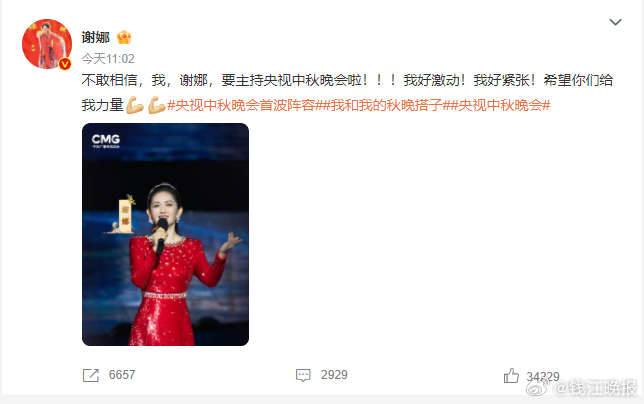Click the second flexed bicep emoji

click(156, 106)
